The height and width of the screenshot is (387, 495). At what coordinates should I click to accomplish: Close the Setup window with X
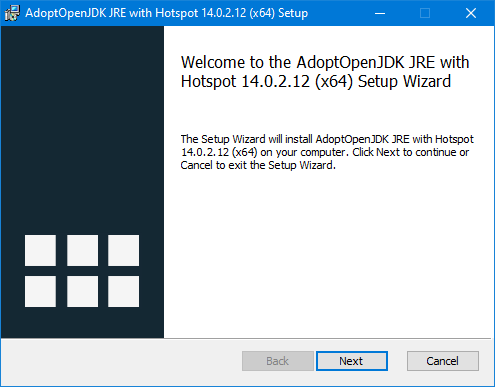[x=471, y=13]
